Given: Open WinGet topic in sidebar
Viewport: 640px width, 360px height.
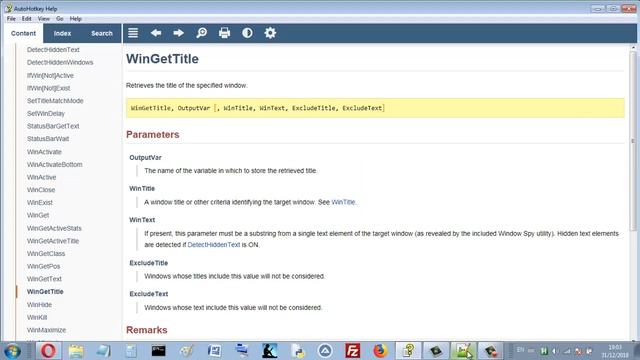Looking at the screenshot, I should click(38, 215).
